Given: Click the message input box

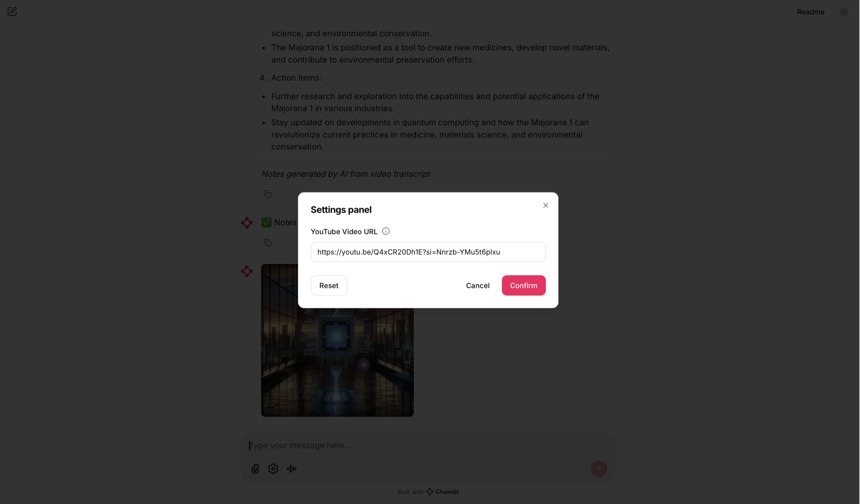Looking at the screenshot, I should (x=428, y=445).
